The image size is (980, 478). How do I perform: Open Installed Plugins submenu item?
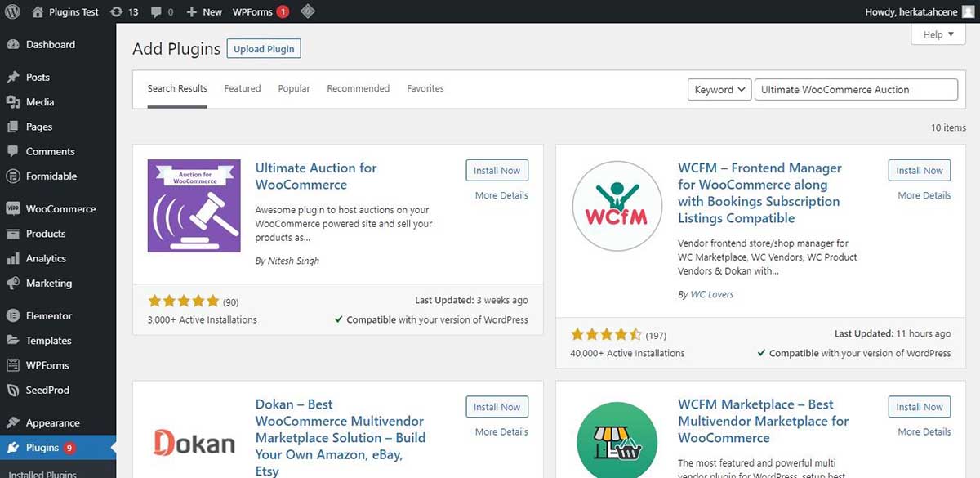pos(42,473)
